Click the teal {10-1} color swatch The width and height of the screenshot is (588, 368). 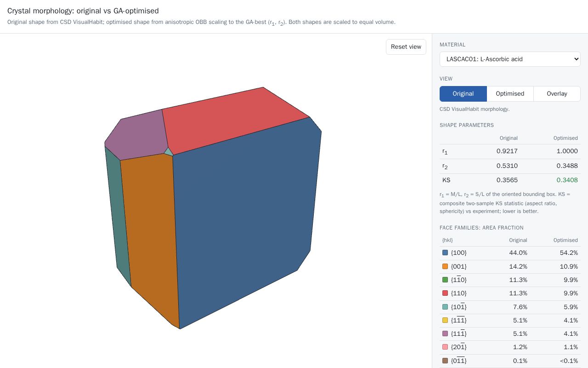[x=445, y=307]
